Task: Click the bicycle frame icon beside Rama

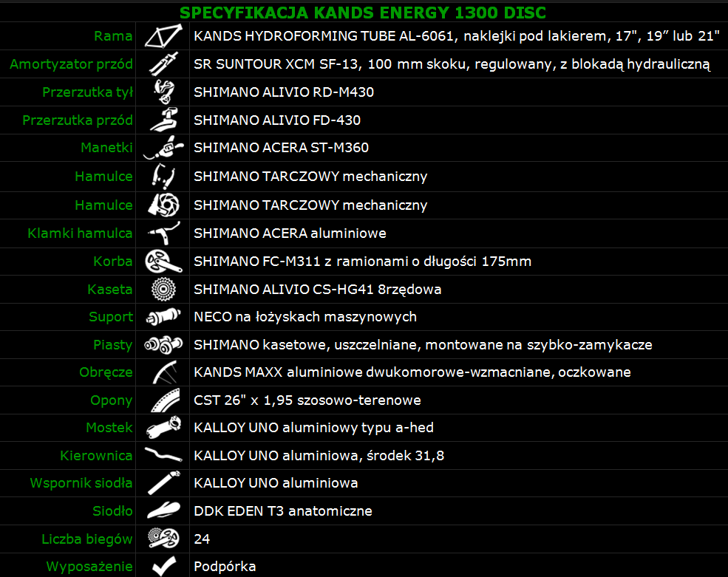Action: 163,36
